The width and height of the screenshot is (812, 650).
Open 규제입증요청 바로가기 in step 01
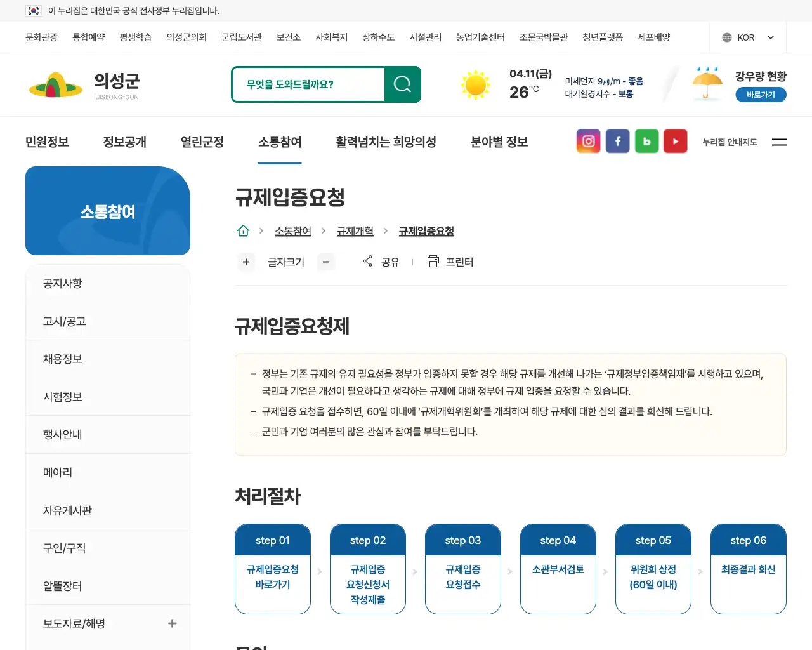[272, 577]
